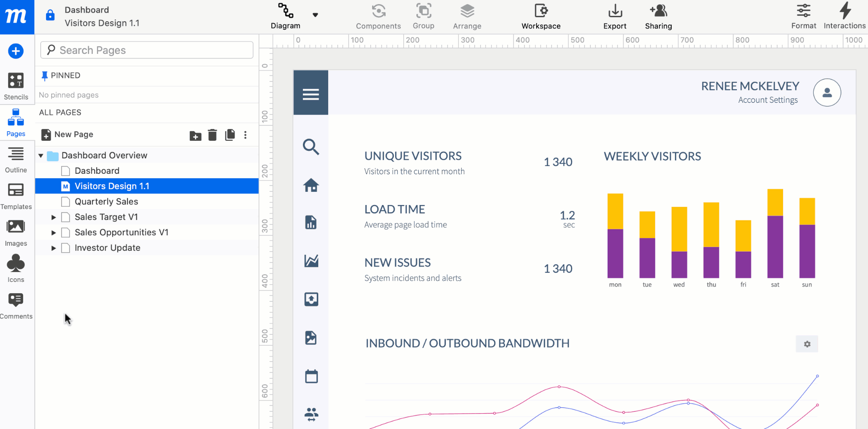Click the blue plus add button
The height and width of the screenshot is (429, 868).
(x=16, y=51)
